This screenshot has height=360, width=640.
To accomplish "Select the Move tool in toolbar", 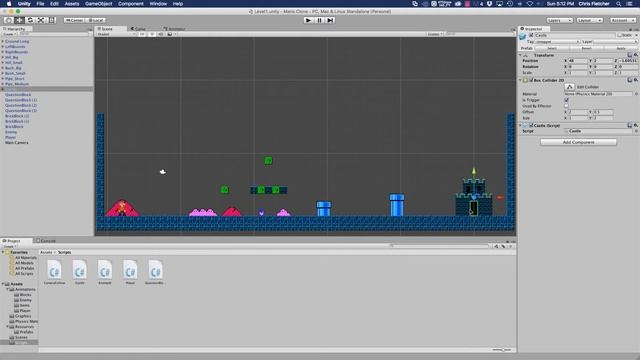I will (19, 20).
